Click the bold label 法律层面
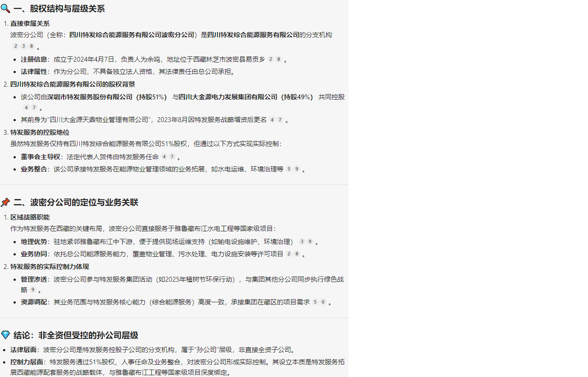The image size is (588, 377). click(24, 349)
